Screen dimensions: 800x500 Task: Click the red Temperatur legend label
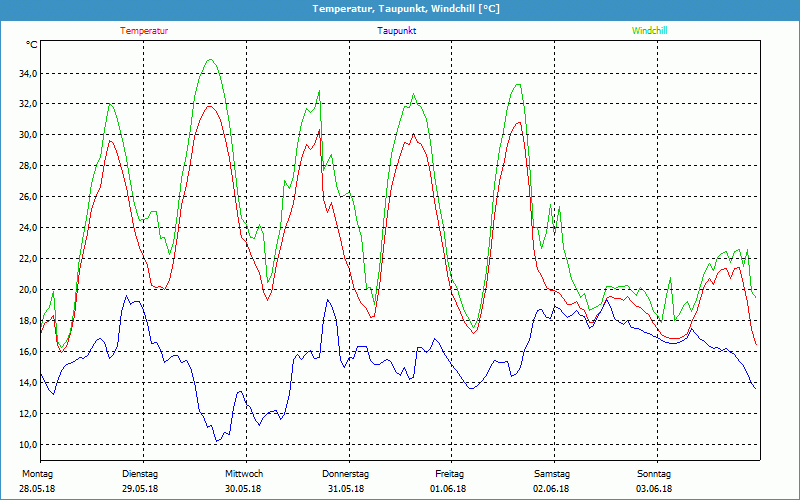pos(144,31)
